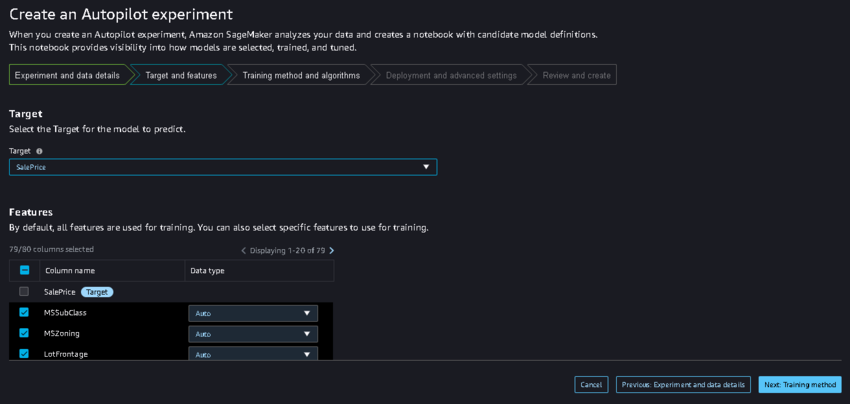This screenshot has width=850, height=404.
Task: Click the LotFrontage column name
Action: pos(66,354)
